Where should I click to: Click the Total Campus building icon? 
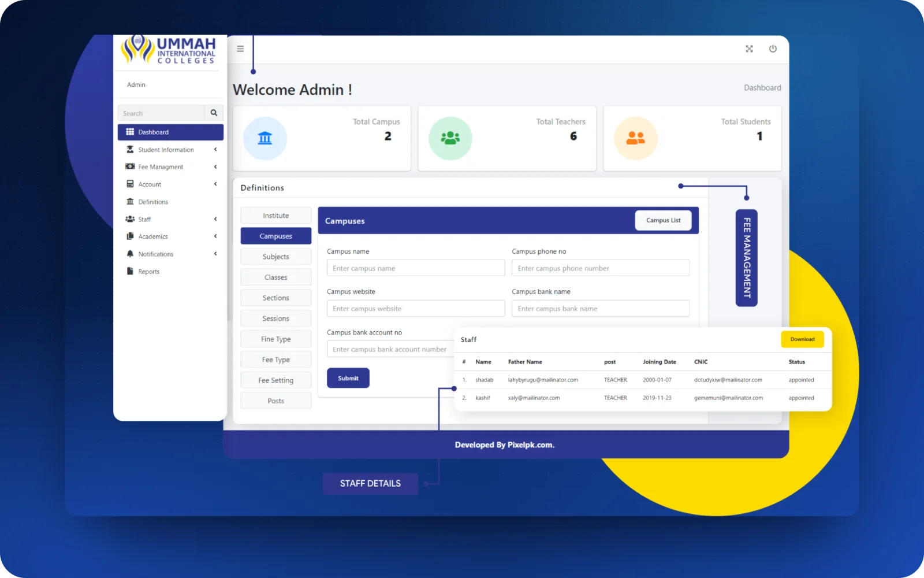click(x=265, y=138)
